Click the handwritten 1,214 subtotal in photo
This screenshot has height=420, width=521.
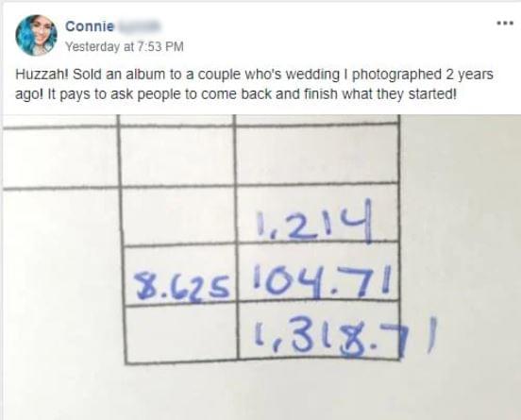coord(314,221)
